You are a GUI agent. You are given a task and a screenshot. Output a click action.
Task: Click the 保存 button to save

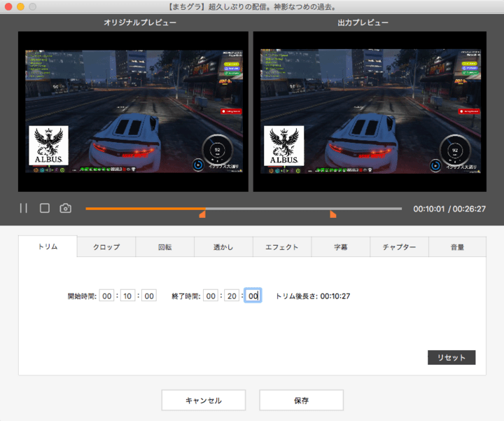[302, 401]
